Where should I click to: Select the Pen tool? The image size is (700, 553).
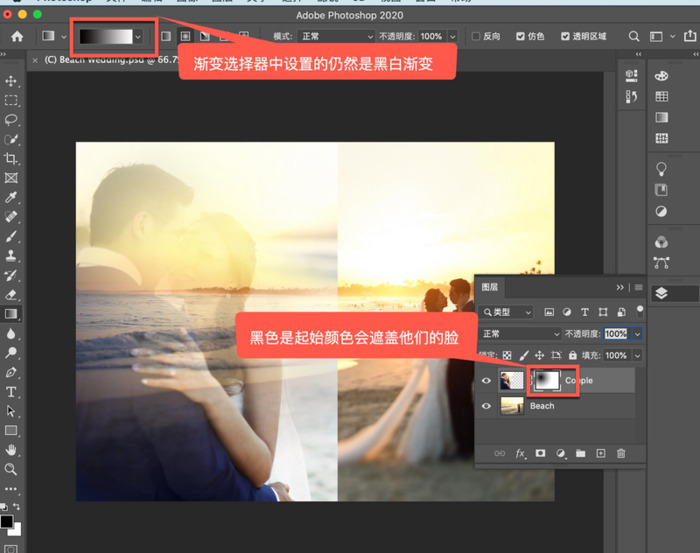pos(11,372)
